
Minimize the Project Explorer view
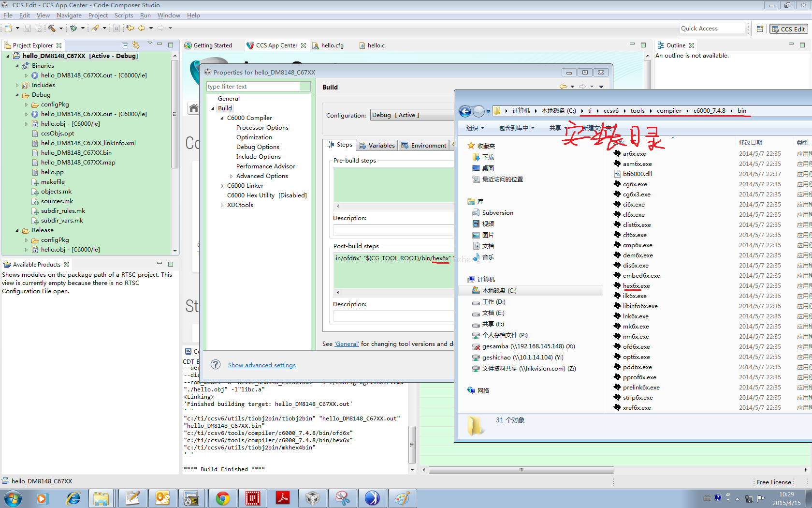[159, 45]
